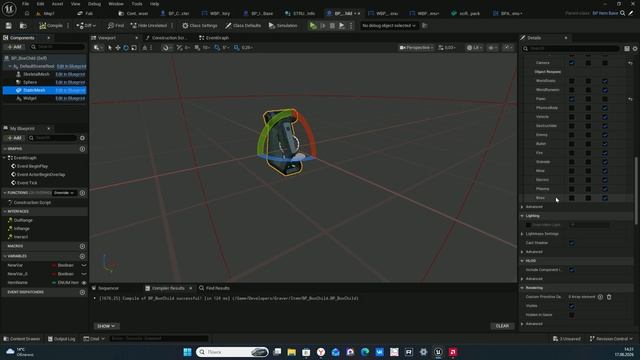Open the File menu
The width and height of the screenshot is (640, 360).
click(x=25, y=4)
